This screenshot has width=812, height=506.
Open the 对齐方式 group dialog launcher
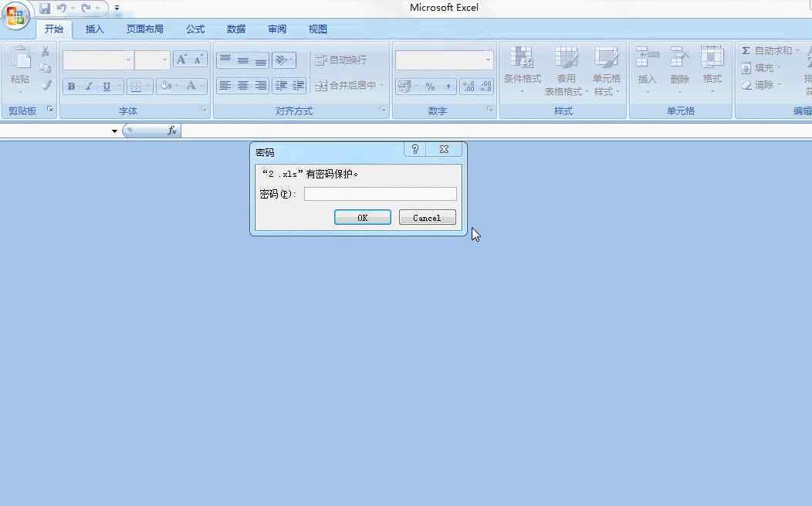(383, 109)
